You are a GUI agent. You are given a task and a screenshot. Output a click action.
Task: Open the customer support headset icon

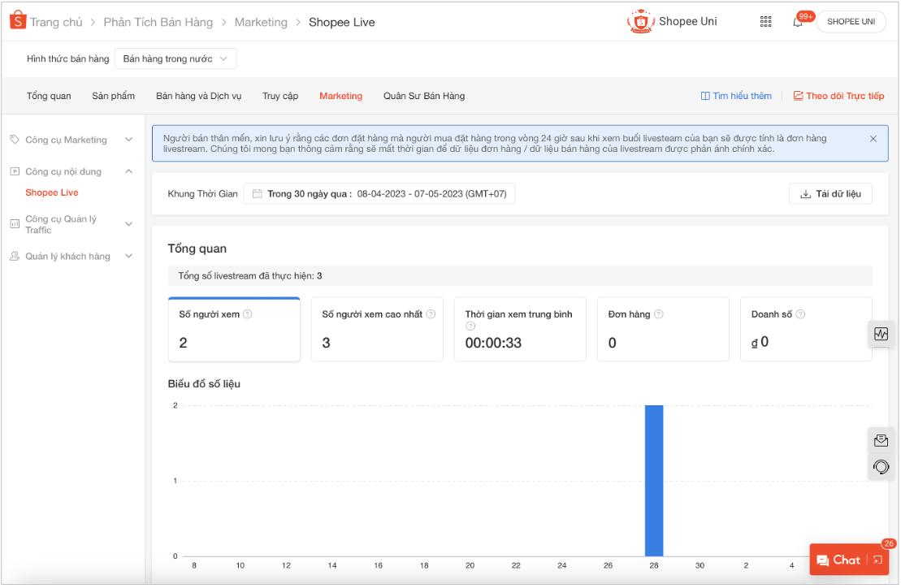coord(881,467)
